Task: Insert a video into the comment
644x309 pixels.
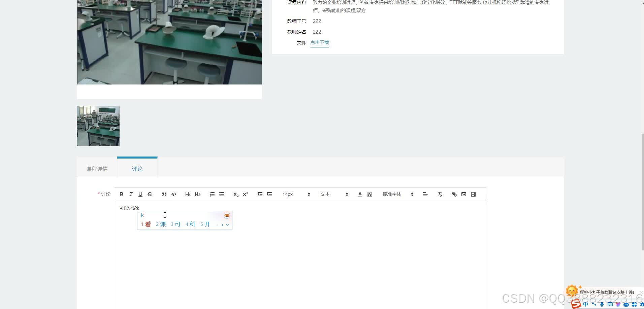Action: tap(473, 194)
